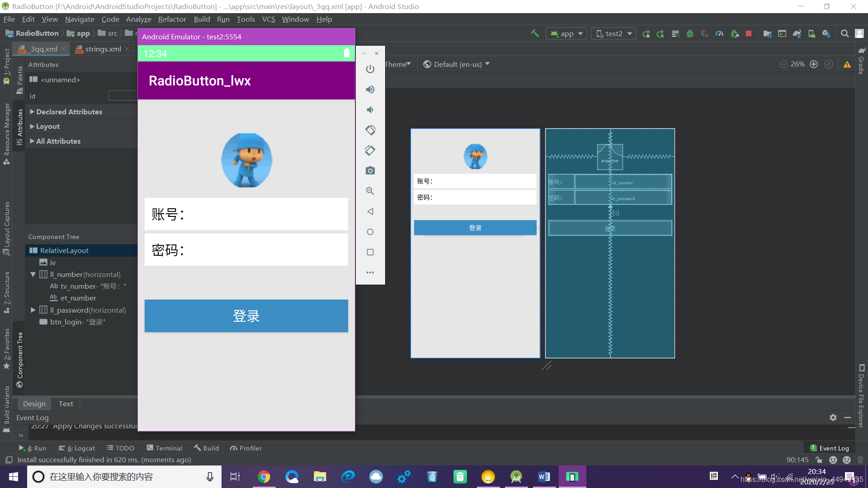The height and width of the screenshot is (488, 868).
Task: Click emulator Home circle button
Action: pos(370,232)
